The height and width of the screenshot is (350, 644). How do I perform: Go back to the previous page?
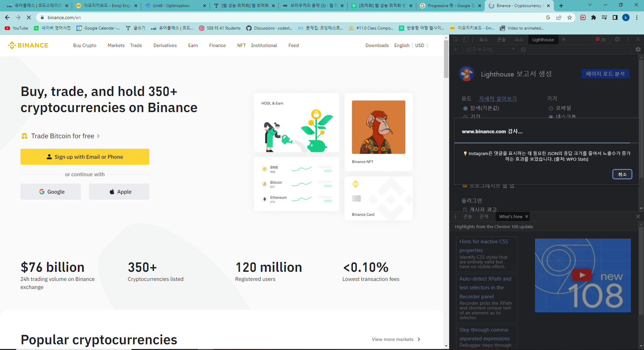[x=7, y=17]
